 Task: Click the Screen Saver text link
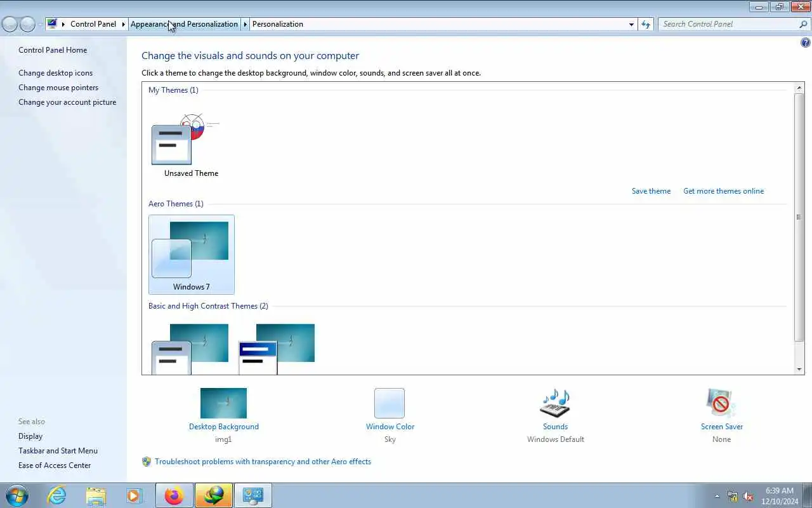(722, 427)
